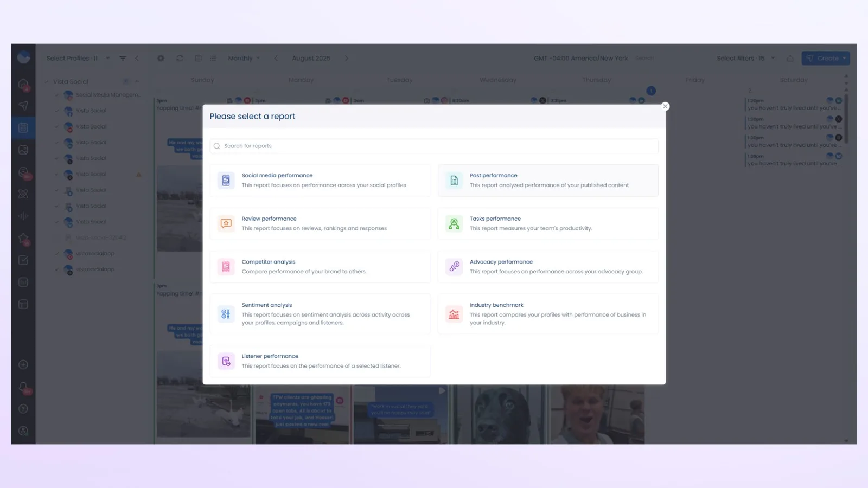Click the Tasks performance icon
The height and width of the screenshot is (488, 868).
click(x=454, y=223)
